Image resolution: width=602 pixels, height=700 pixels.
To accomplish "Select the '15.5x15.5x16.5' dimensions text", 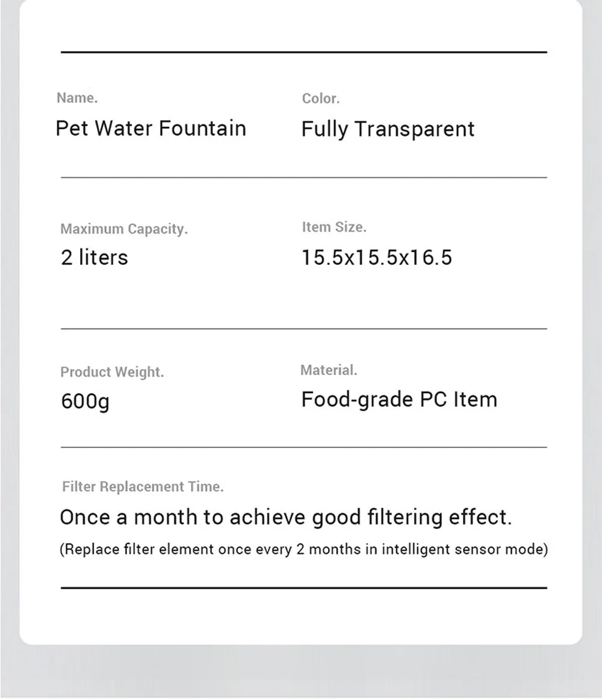I will click(377, 258).
